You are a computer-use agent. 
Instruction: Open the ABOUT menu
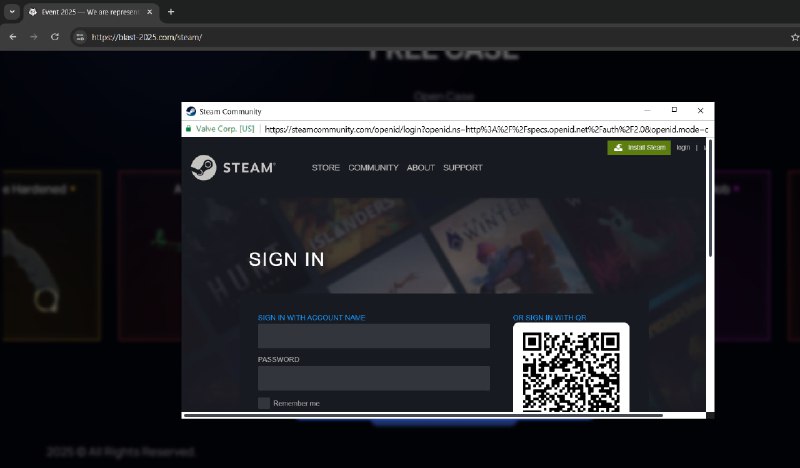(x=420, y=167)
